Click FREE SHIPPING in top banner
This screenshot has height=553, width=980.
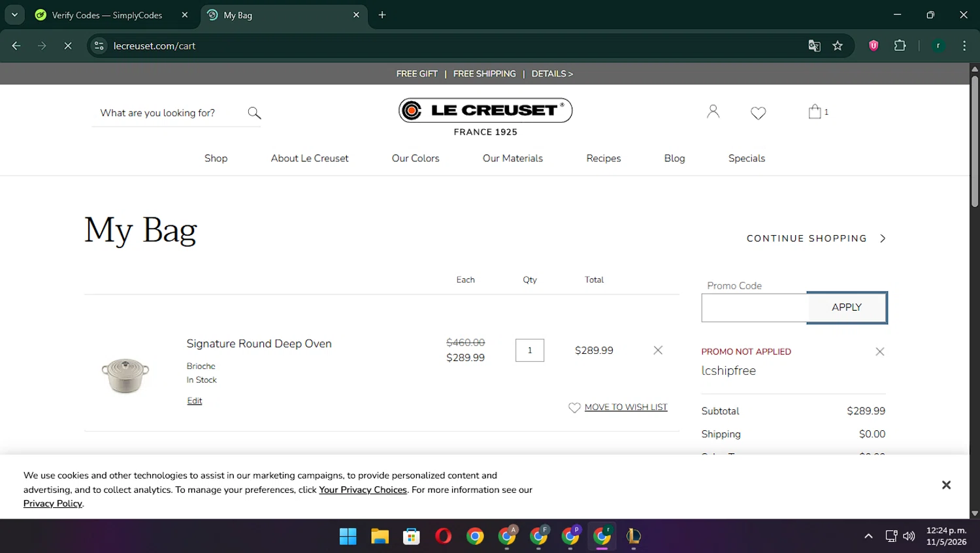tap(484, 74)
